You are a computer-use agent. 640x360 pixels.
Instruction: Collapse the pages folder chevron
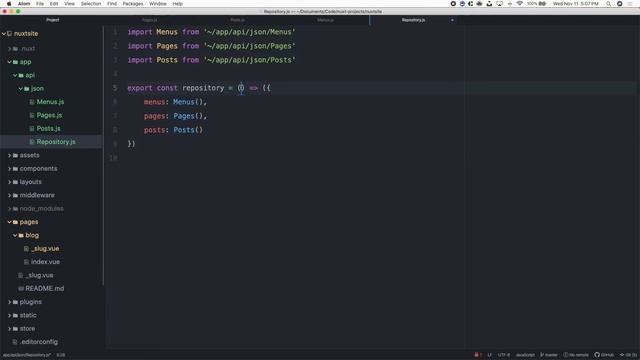(9, 222)
